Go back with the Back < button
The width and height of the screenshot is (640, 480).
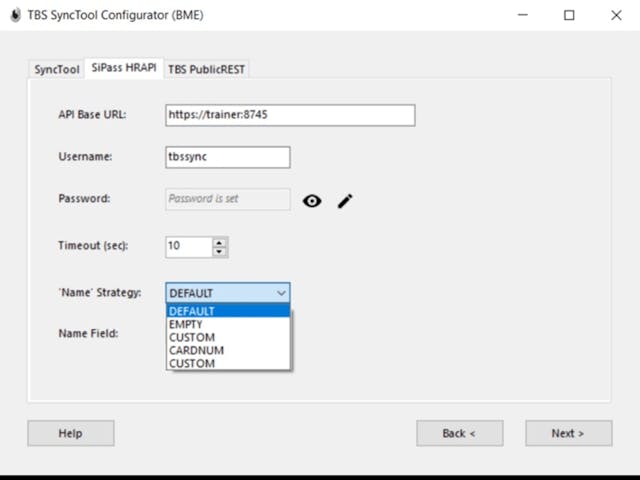(x=460, y=433)
